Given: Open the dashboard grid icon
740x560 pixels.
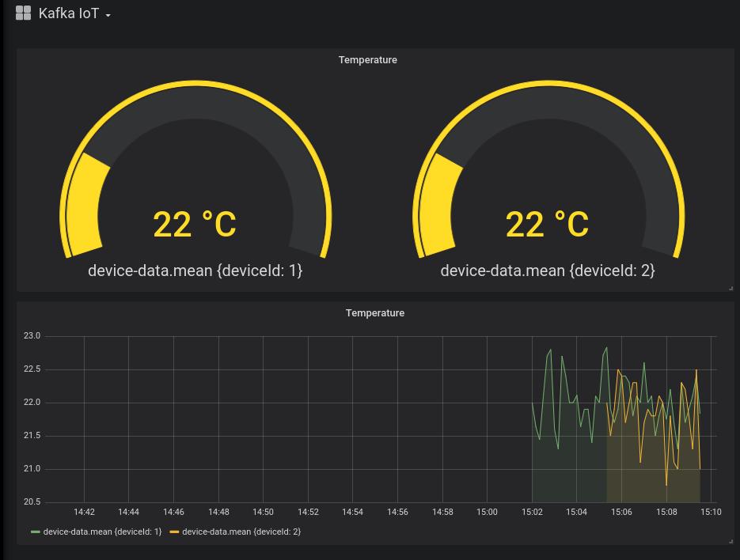Looking at the screenshot, I should 23,13.
